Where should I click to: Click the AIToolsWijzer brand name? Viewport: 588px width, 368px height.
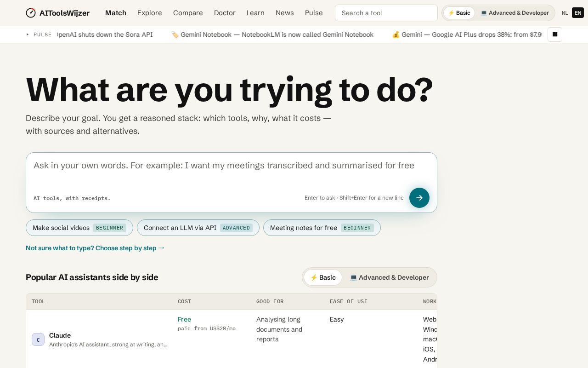click(65, 13)
